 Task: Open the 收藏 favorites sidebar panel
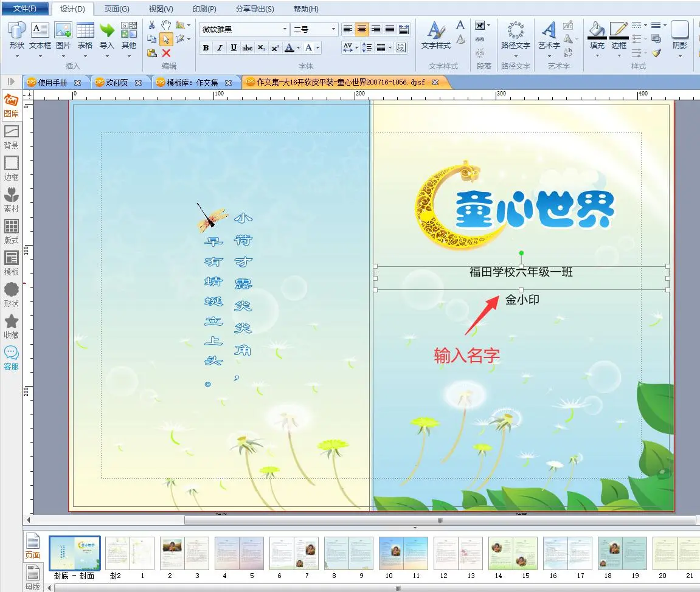[11, 327]
